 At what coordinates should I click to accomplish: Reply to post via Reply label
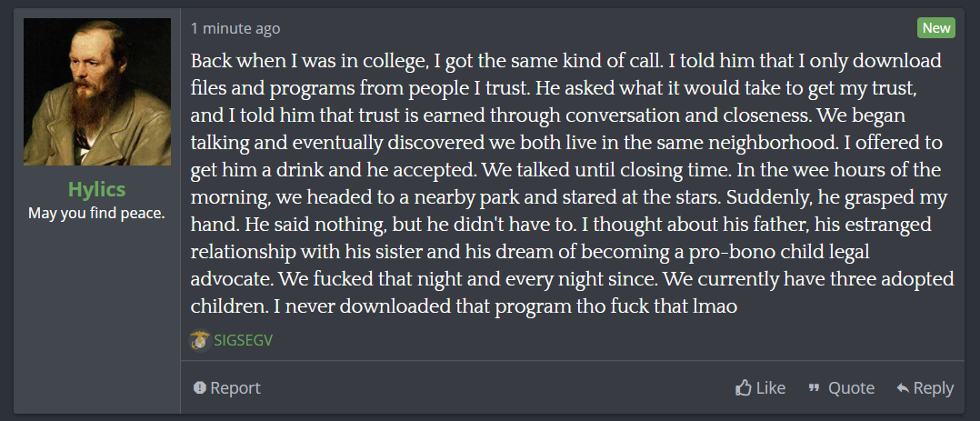click(934, 388)
